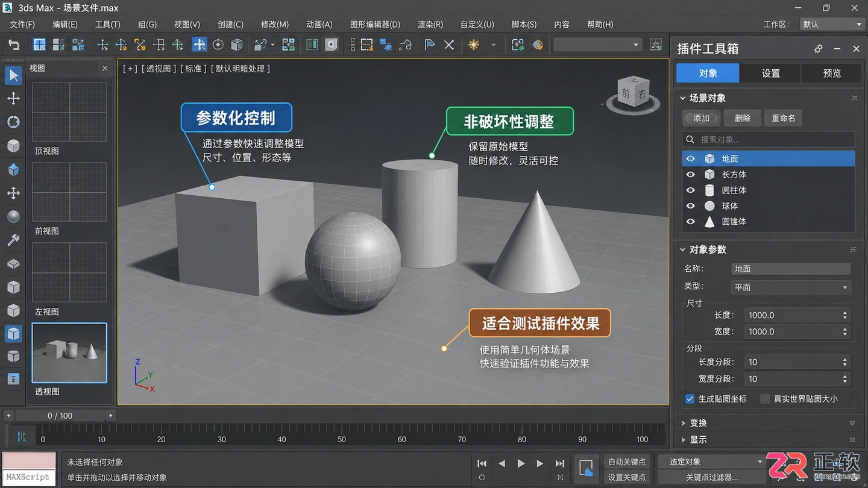Click the ViewCube navigation cube in viewport
Image resolution: width=868 pixels, height=488 pixels.
(x=633, y=93)
